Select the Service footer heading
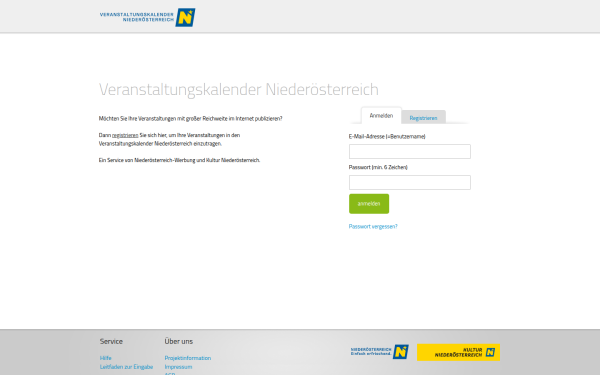 click(x=111, y=341)
